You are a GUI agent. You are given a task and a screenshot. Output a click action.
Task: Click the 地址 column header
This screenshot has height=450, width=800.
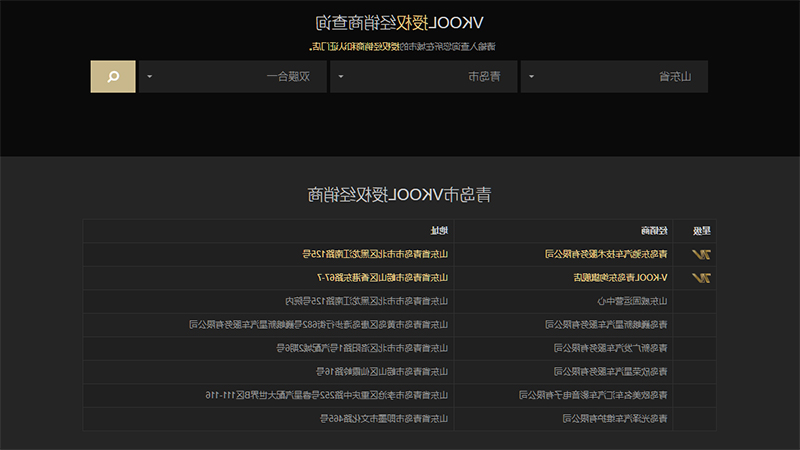(x=439, y=231)
